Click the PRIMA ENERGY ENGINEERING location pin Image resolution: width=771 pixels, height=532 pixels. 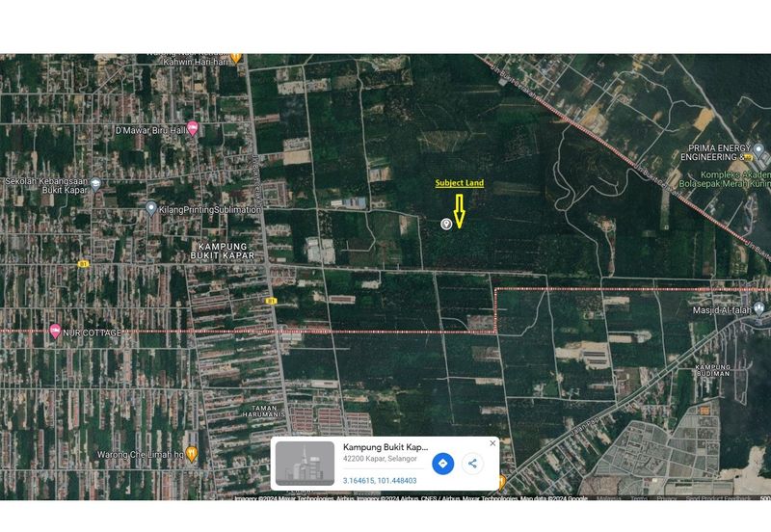click(758, 149)
